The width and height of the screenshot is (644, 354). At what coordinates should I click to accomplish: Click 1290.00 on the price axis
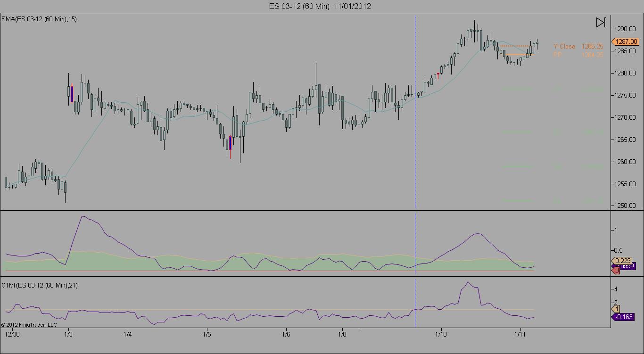[625, 29]
